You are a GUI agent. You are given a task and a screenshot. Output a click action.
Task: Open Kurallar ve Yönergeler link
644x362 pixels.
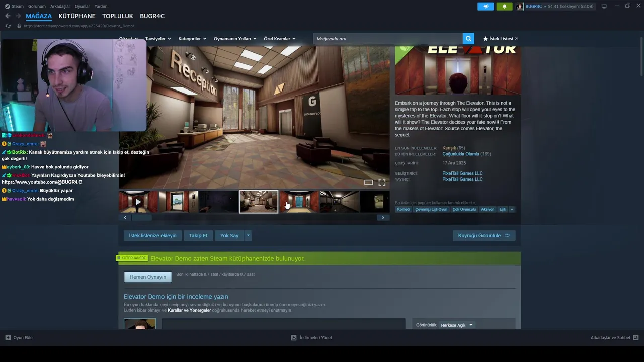click(x=189, y=310)
